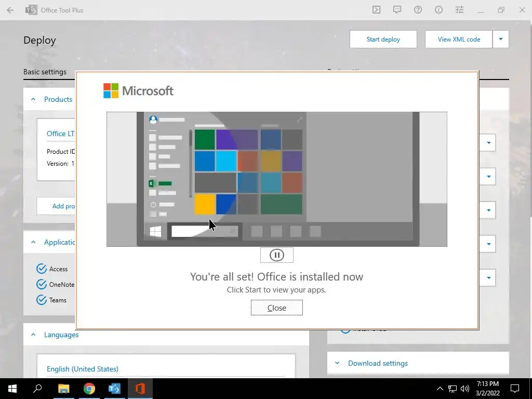Open the first dropdown on right panel

(488, 143)
